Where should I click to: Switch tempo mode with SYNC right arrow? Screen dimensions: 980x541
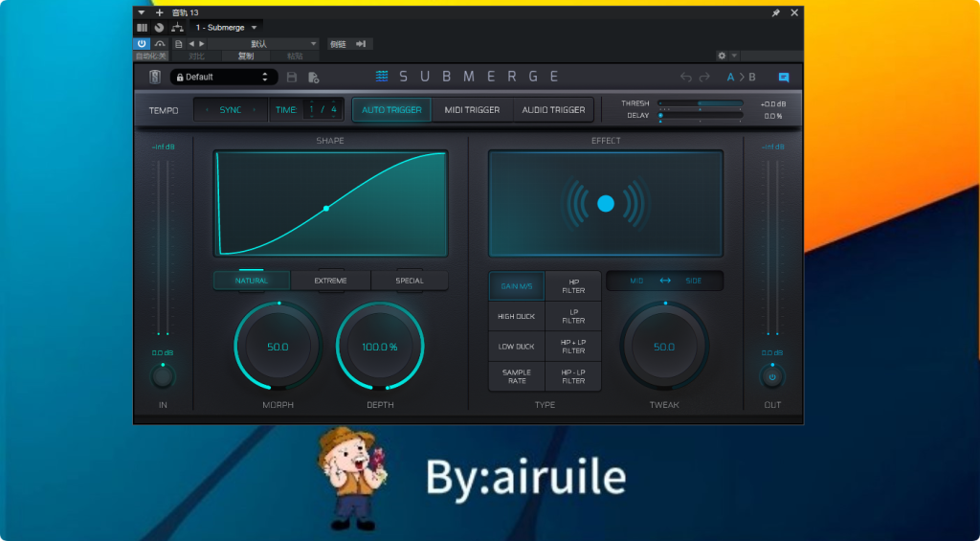(x=255, y=110)
